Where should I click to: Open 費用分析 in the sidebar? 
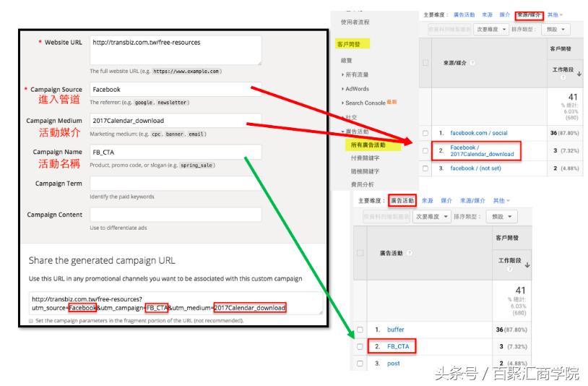(362, 184)
